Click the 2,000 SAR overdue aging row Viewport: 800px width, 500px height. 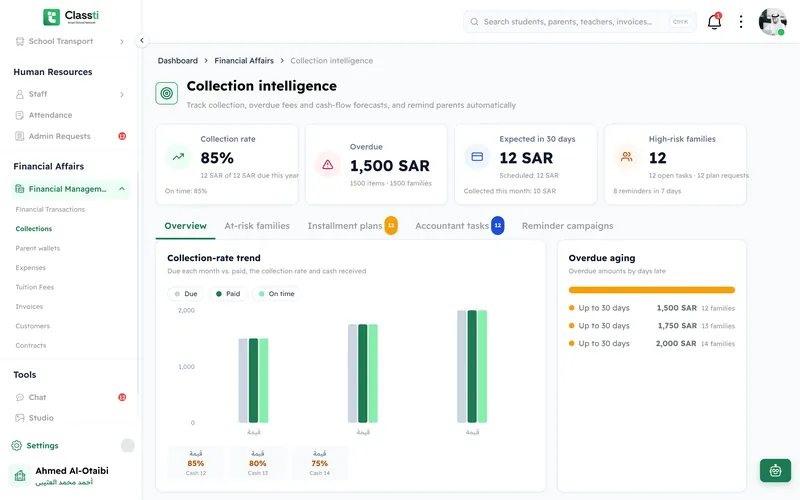click(652, 344)
